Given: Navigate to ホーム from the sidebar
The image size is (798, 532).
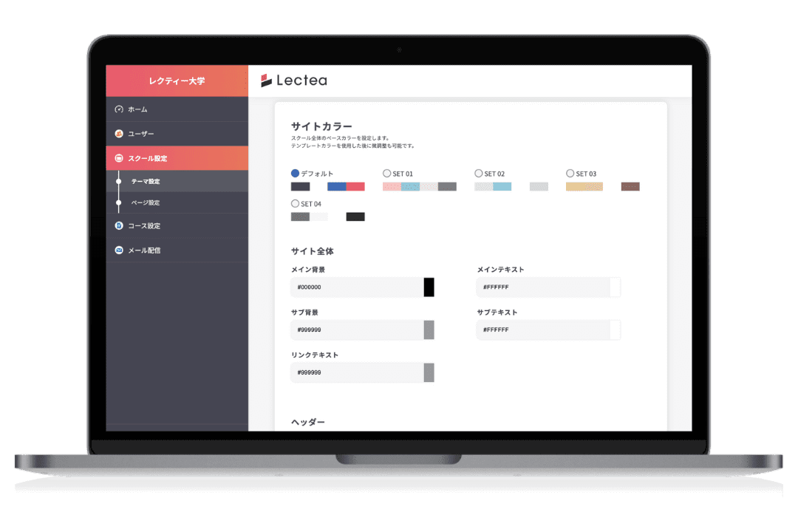Looking at the screenshot, I should pyautogui.click(x=147, y=109).
